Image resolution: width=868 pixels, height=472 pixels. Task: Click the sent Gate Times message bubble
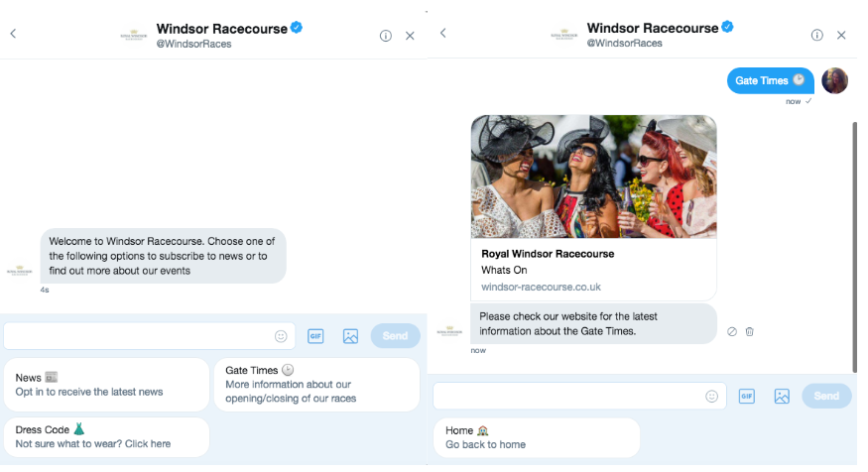point(770,80)
